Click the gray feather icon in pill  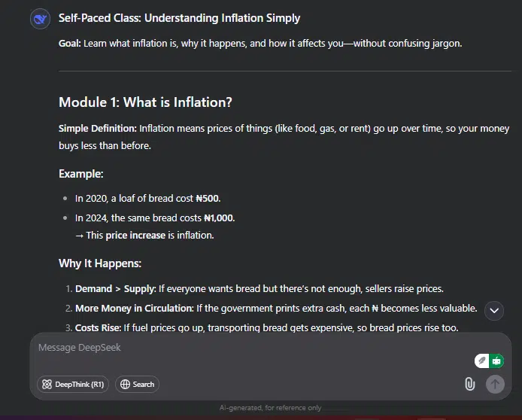(481, 361)
